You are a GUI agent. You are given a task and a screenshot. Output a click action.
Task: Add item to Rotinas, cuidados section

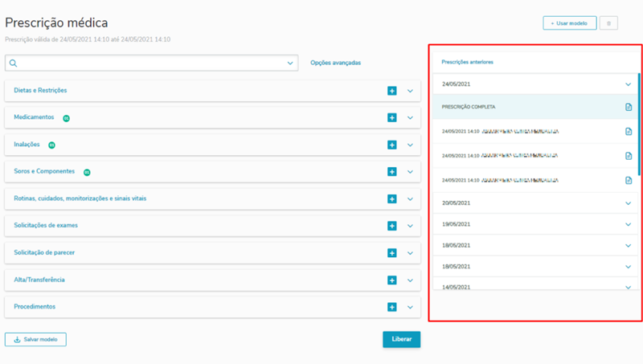tap(392, 198)
